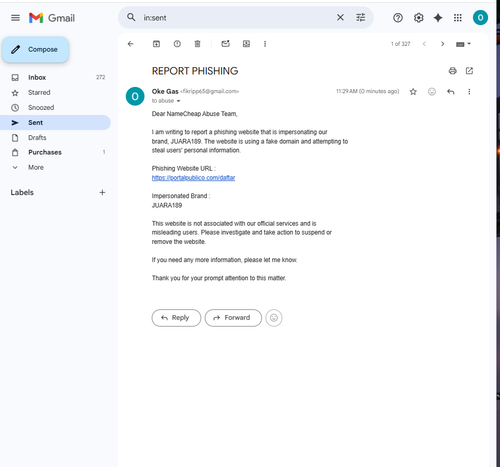Open the account avatar at top right
This screenshot has height=467, width=500.
[x=480, y=18]
